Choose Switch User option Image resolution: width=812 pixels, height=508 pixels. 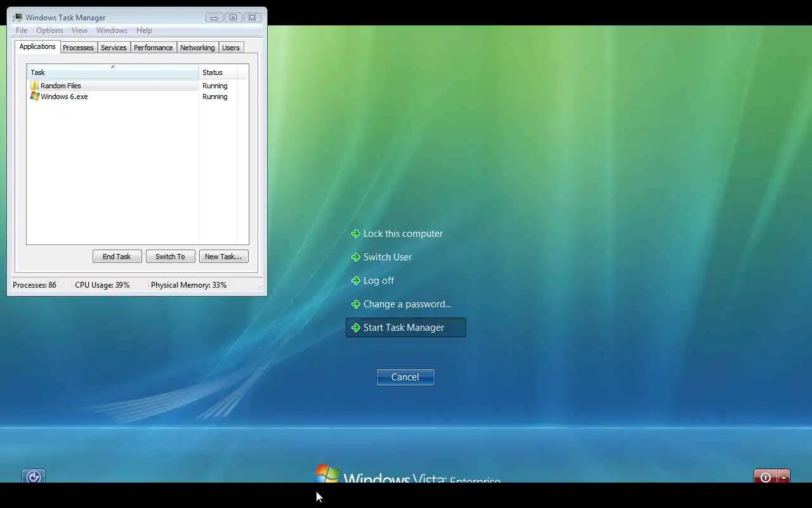coord(388,257)
